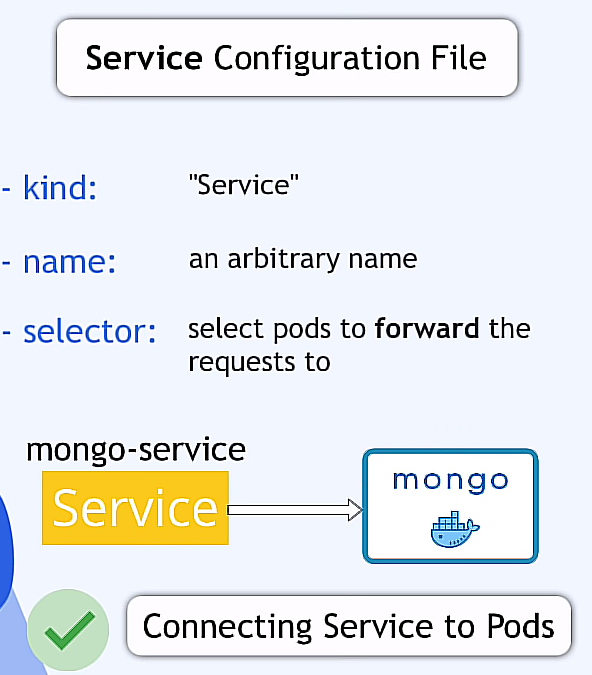Click the dash before selector:
The image size is (592, 675).
tap(6, 333)
